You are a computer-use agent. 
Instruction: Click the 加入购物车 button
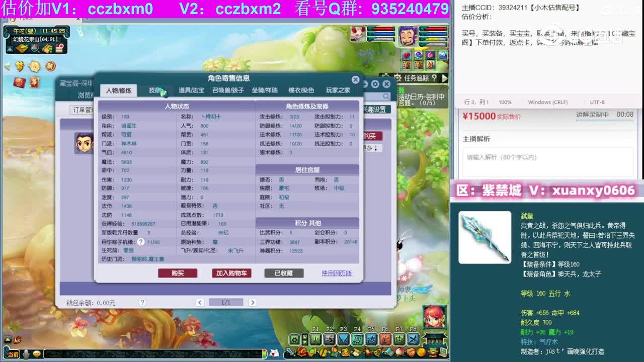[x=231, y=273]
